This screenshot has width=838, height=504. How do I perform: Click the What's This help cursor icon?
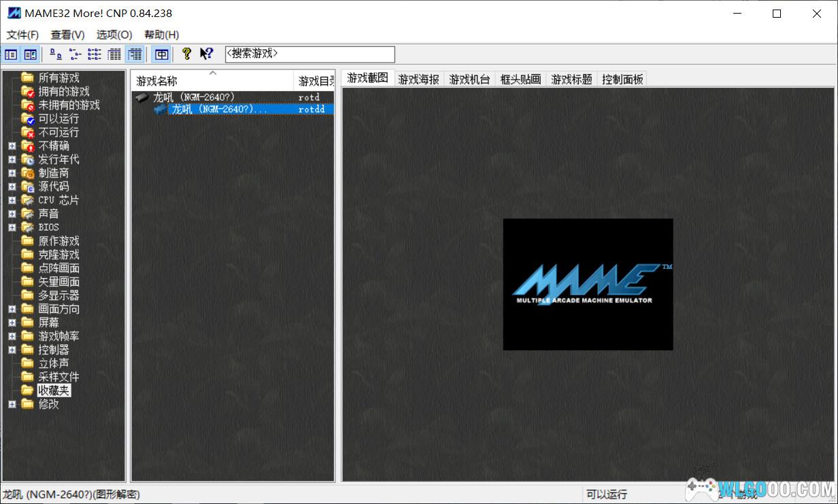[x=206, y=54]
